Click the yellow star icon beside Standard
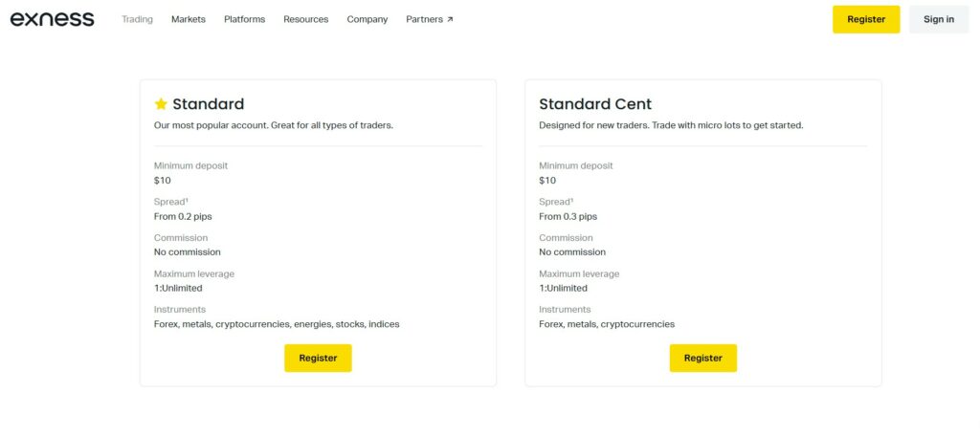Image resolution: width=980 pixels, height=436 pixels. tap(161, 103)
